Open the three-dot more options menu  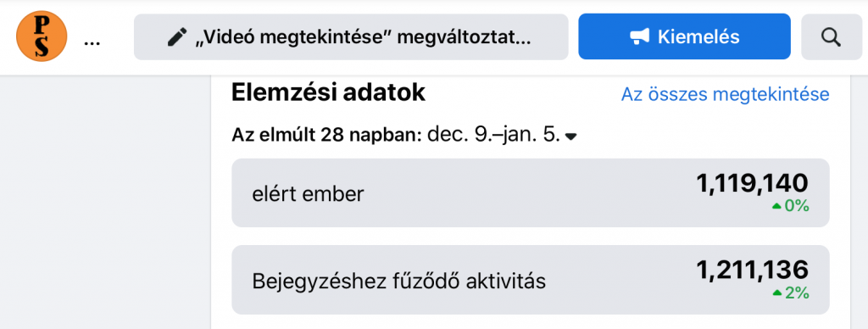[x=92, y=43]
